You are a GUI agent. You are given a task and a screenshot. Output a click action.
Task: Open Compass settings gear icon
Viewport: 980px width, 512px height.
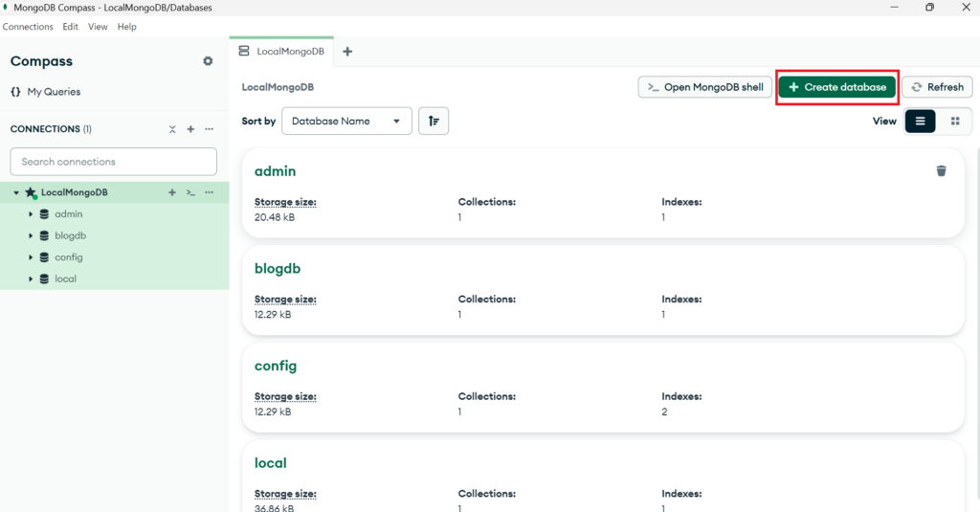(208, 61)
